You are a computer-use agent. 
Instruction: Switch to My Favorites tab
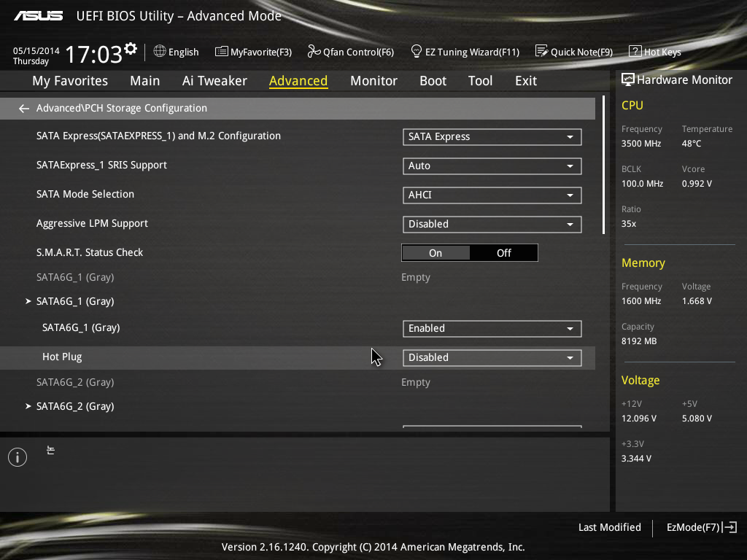[x=70, y=81]
